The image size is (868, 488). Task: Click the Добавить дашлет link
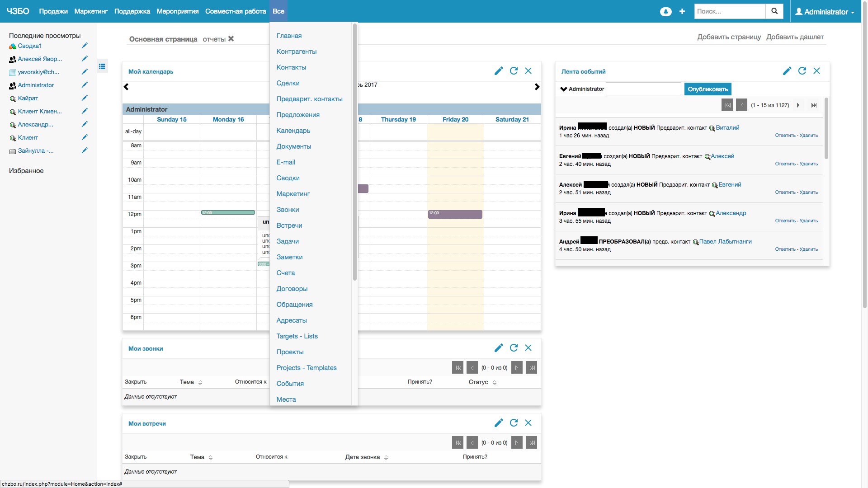coord(795,37)
